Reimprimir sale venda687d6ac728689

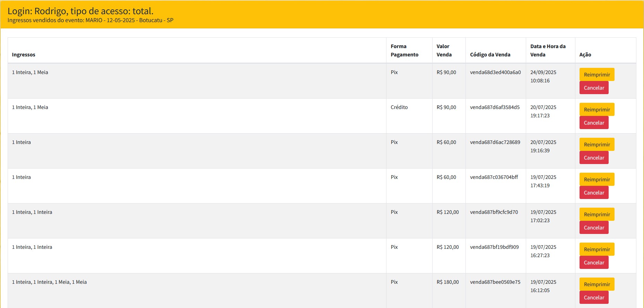coord(597,144)
